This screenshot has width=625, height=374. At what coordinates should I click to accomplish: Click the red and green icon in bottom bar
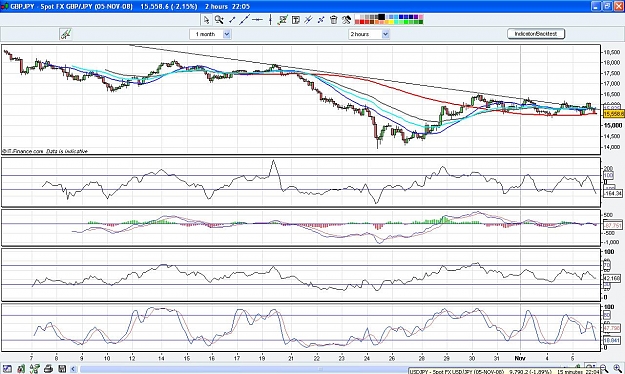coord(21,368)
